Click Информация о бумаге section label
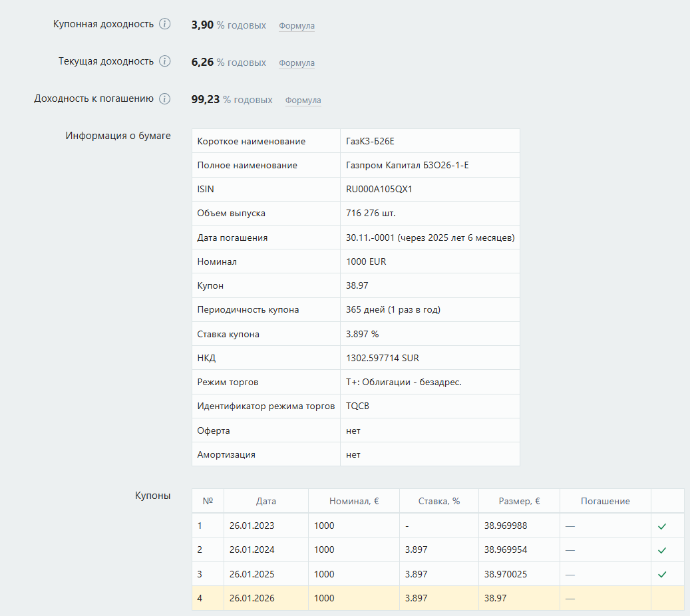 pyautogui.click(x=118, y=136)
